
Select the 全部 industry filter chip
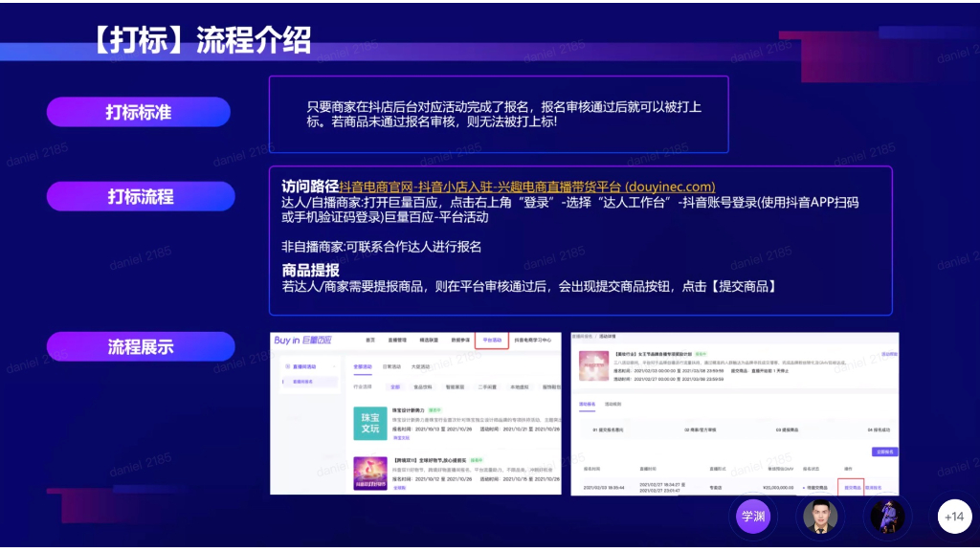395,387
